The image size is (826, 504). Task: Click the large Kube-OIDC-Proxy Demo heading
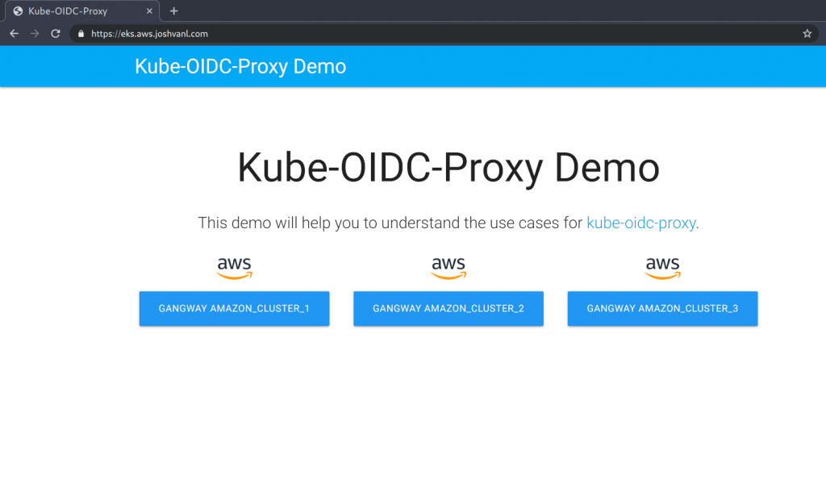[x=448, y=168]
